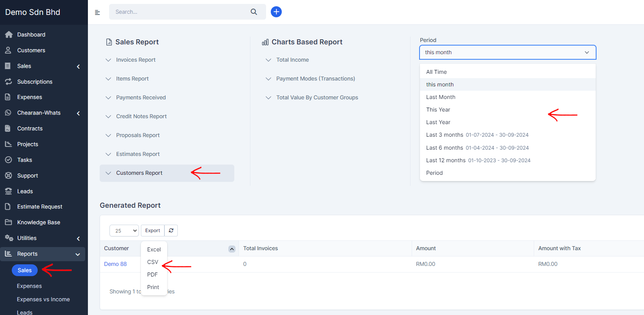The width and height of the screenshot is (644, 315).
Task: Select This Year from the period list
Action: coord(438,110)
